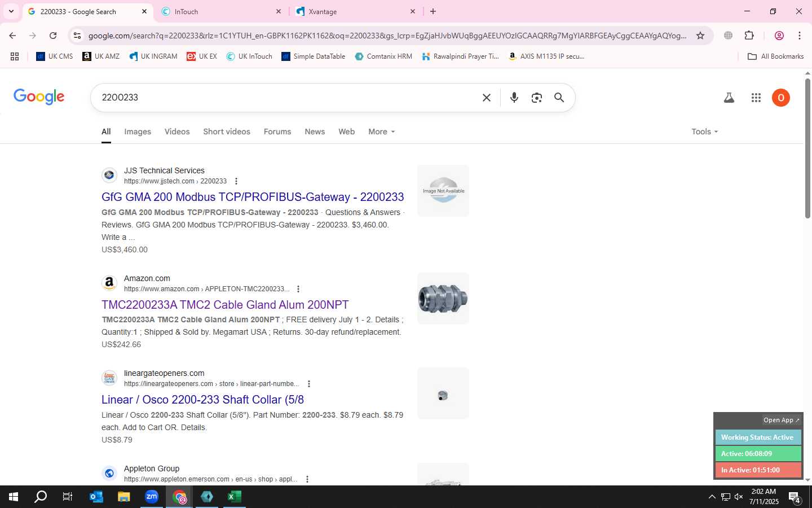The width and height of the screenshot is (812, 508).
Task: Open Outlook from the taskbar
Action: point(96,497)
